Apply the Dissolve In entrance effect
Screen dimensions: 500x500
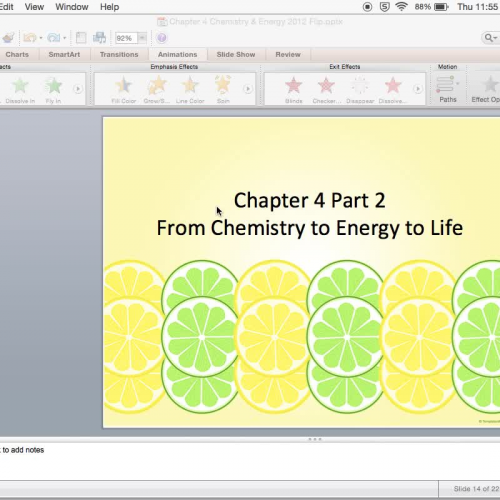[20, 89]
